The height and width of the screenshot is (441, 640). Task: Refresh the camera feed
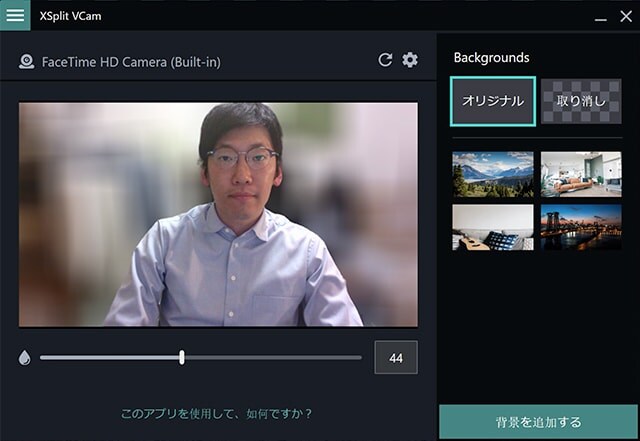point(385,60)
